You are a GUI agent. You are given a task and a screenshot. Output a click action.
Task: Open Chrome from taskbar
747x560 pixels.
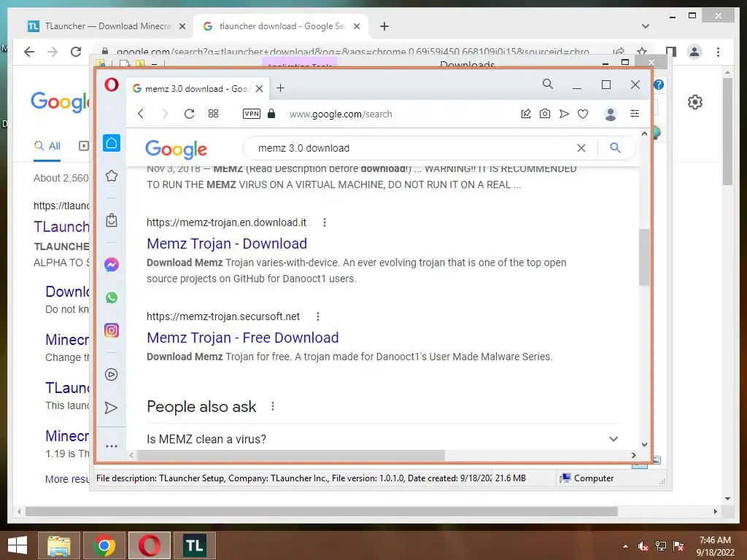coord(104,545)
